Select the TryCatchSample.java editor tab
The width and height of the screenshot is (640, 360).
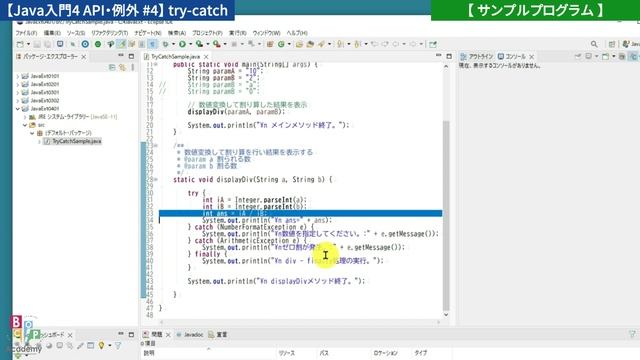coord(175,57)
